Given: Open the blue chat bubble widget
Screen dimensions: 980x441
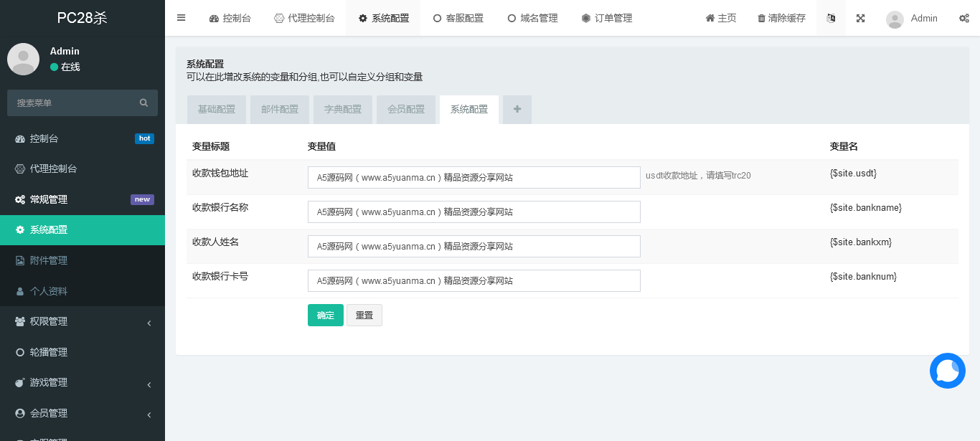Looking at the screenshot, I should point(948,371).
